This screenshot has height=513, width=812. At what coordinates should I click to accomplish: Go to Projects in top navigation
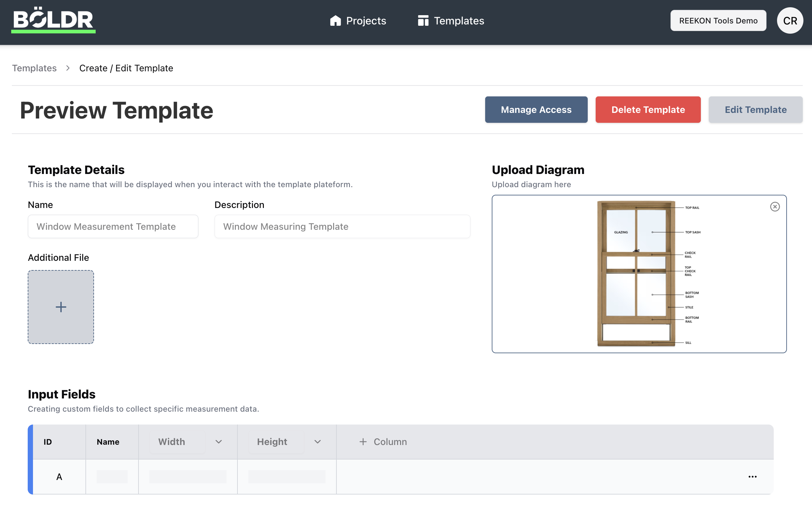pyautogui.click(x=358, y=20)
